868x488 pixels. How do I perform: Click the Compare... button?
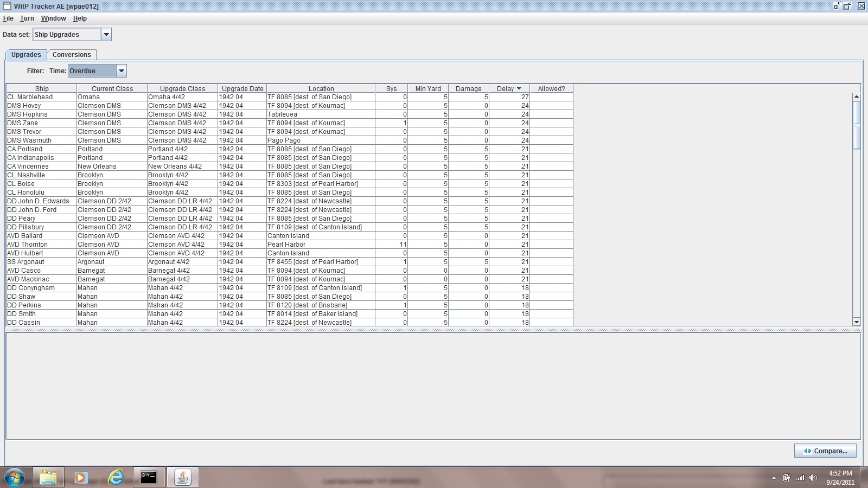click(x=825, y=451)
